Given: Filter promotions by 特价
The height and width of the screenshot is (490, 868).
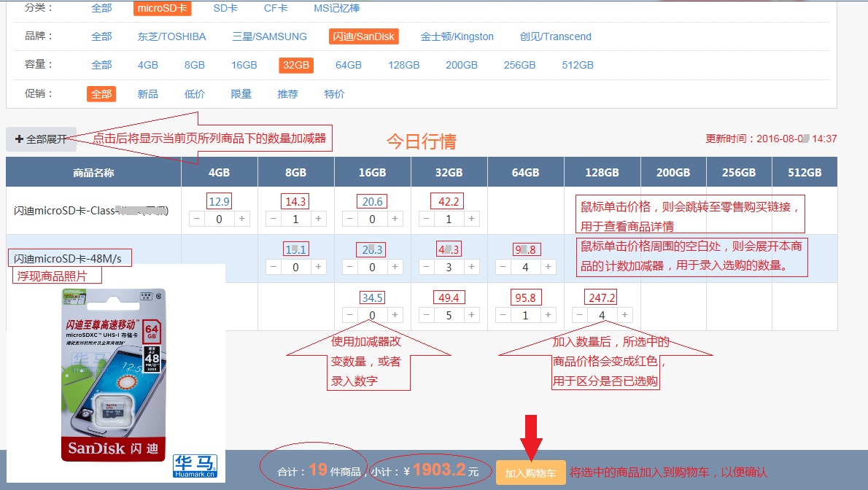Looking at the screenshot, I should click(334, 94).
